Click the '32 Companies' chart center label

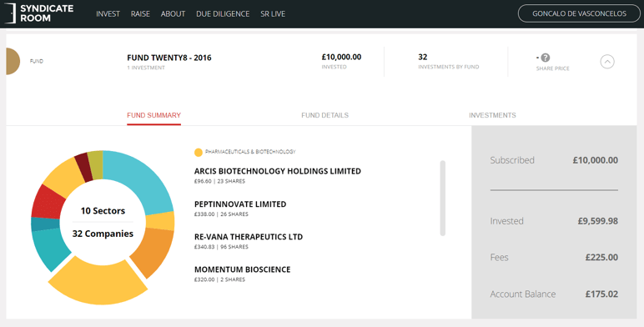tap(103, 234)
